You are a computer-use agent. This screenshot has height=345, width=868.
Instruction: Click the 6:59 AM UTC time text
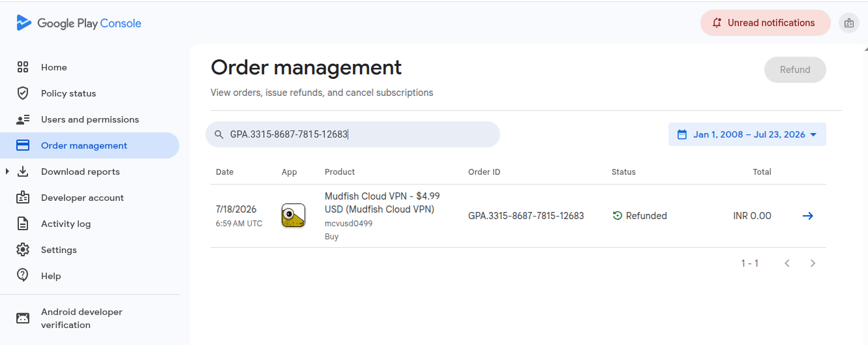[239, 224]
